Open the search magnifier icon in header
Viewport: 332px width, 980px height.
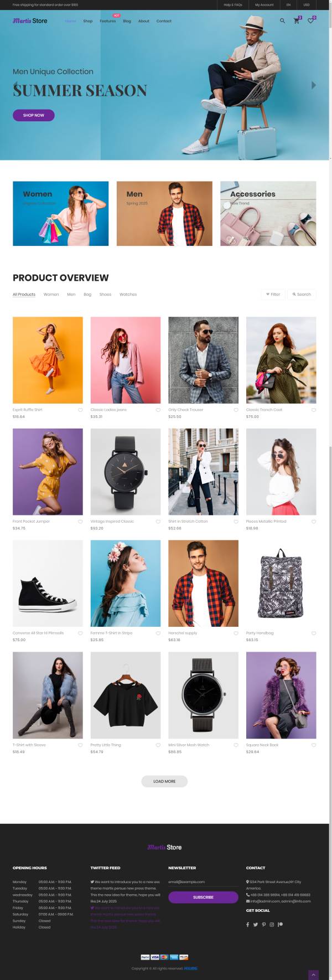[282, 21]
